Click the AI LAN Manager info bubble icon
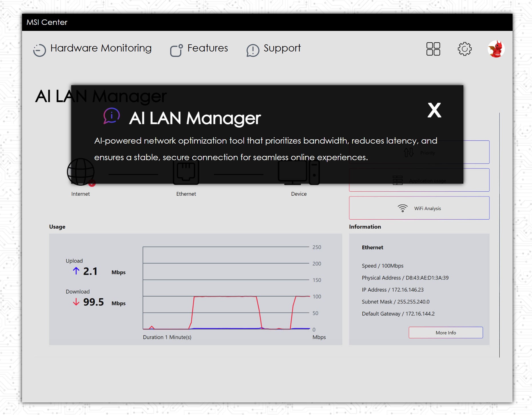The width and height of the screenshot is (532, 415). 111,116
